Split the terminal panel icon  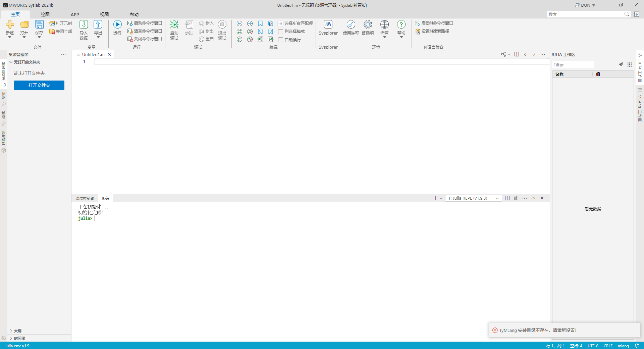click(507, 198)
